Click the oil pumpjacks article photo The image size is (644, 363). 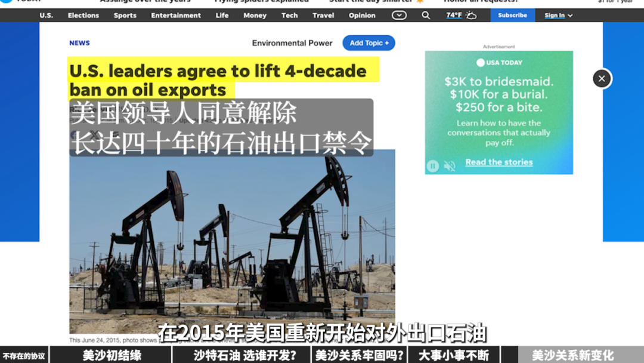point(232,242)
